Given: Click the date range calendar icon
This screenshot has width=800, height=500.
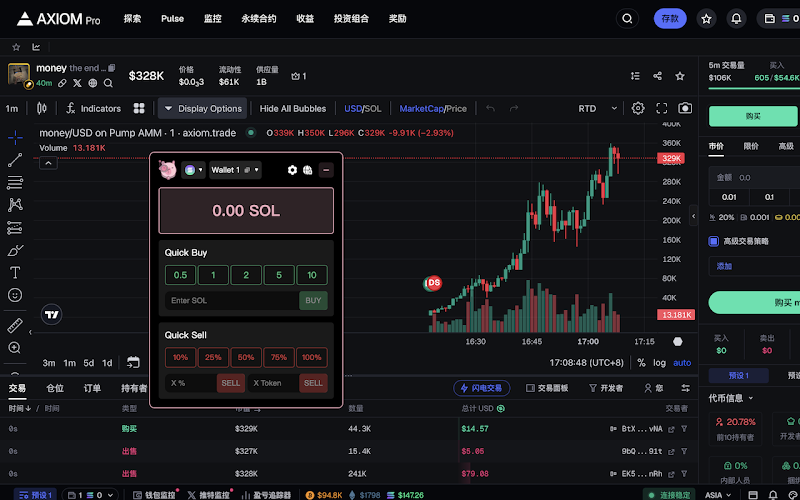Looking at the screenshot, I should pyautogui.click(x=133, y=362).
